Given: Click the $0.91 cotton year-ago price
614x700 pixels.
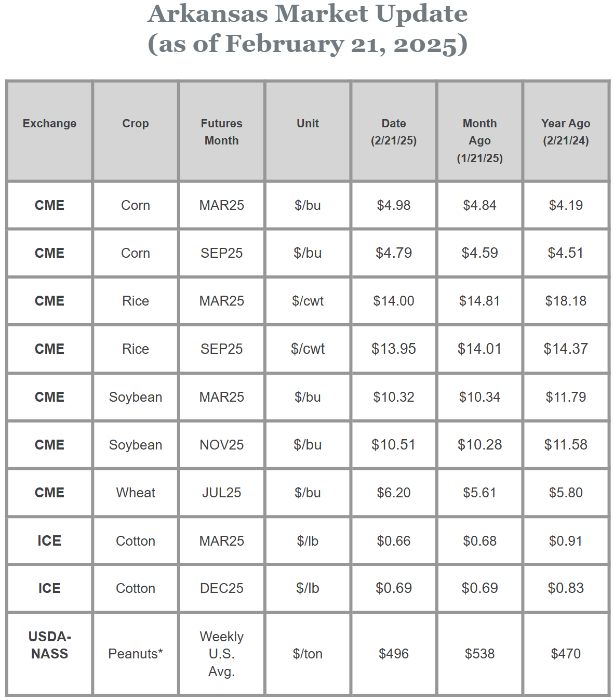Looking at the screenshot, I should [566, 541].
